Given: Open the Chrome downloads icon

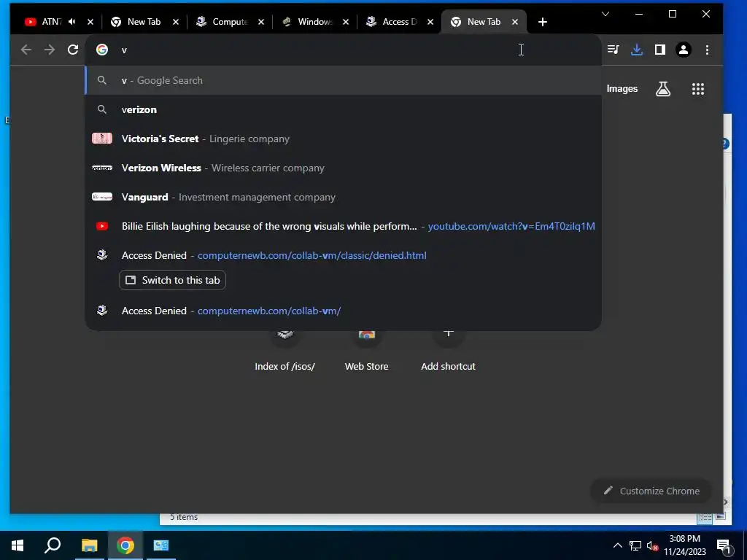Looking at the screenshot, I should point(636,50).
